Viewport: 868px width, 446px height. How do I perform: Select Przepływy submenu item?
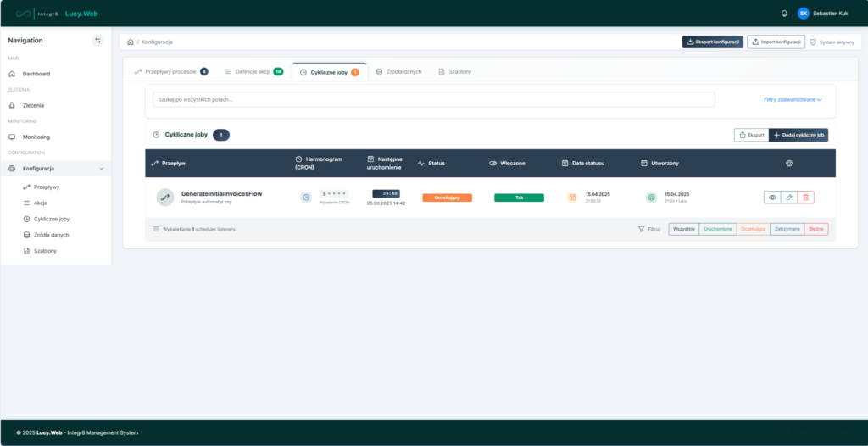(x=47, y=187)
